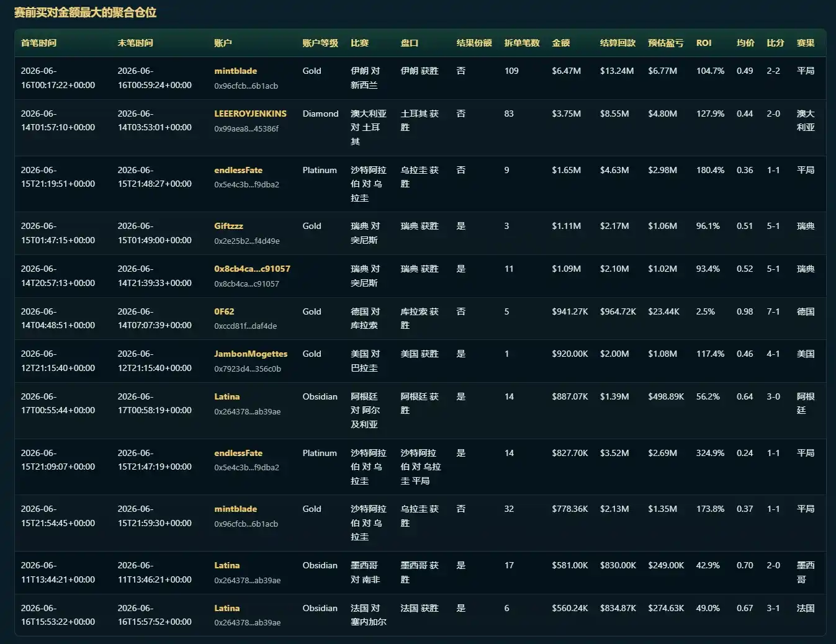Screen dimensions: 836x644
Task: Click the $498.89K estimated profit cell
Action: coord(666,396)
